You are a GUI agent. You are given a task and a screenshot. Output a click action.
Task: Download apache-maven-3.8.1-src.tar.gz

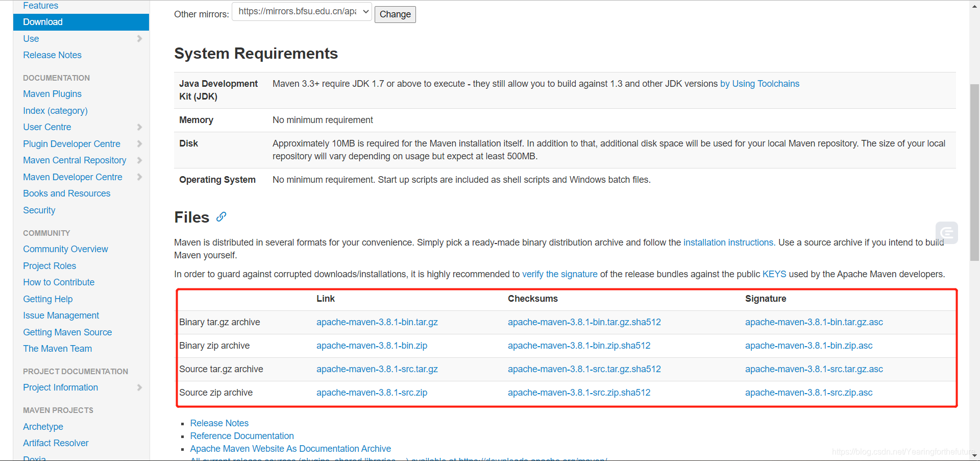tap(377, 369)
